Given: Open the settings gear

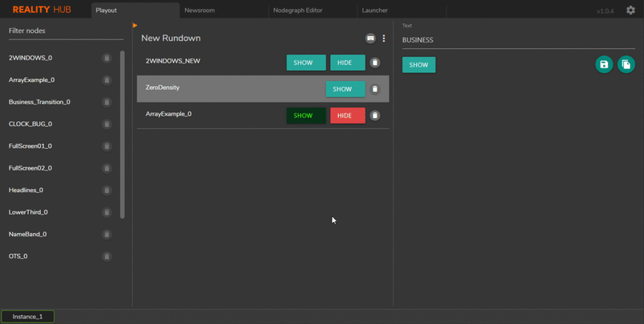Looking at the screenshot, I should [x=630, y=10].
